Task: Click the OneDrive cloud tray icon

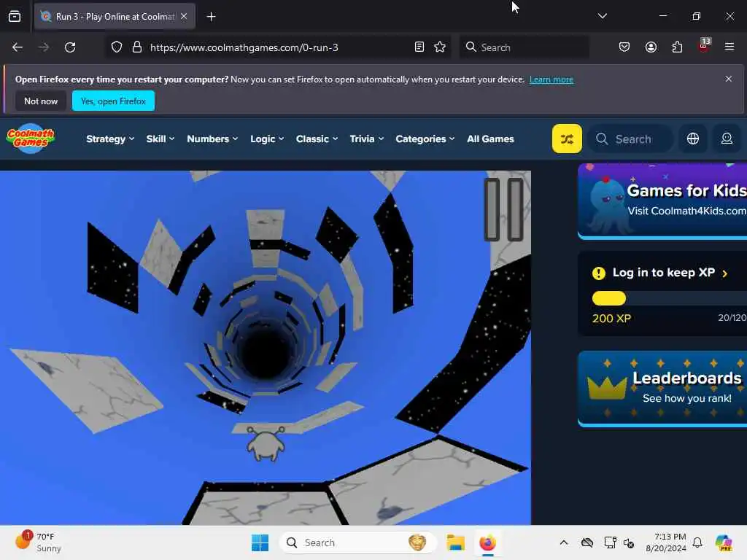Action: coord(587,542)
